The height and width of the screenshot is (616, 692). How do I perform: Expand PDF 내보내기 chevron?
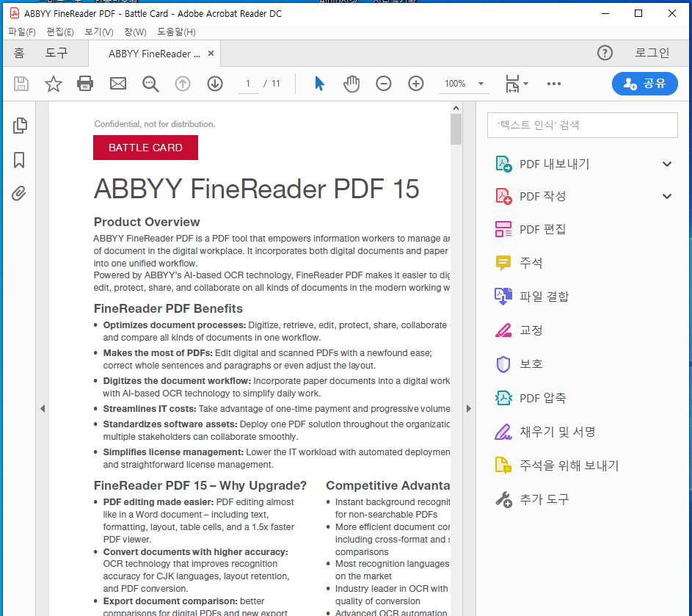(667, 164)
